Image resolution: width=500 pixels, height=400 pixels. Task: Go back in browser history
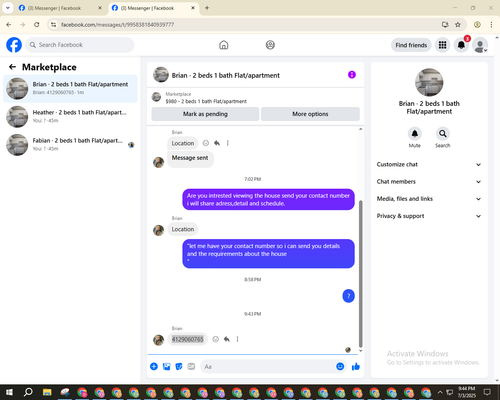point(9,25)
